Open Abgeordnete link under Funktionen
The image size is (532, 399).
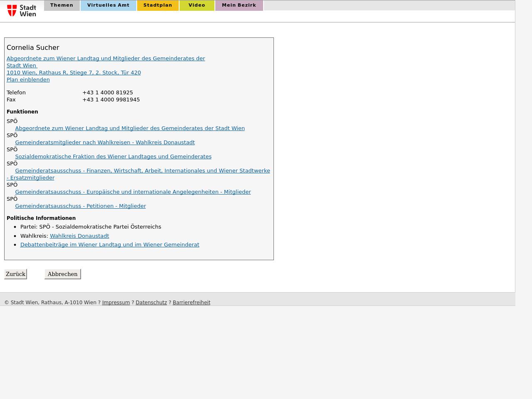[x=130, y=128]
